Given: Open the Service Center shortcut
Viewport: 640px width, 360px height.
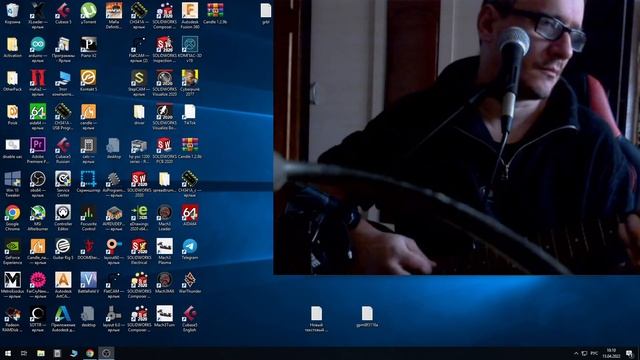Looking at the screenshot, I should pyautogui.click(x=63, y=184).
